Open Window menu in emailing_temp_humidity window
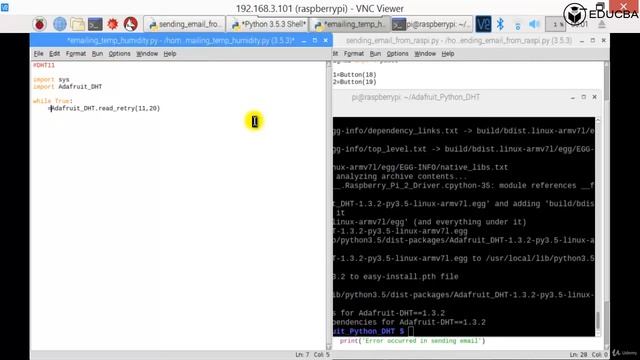Viewport: 640px width, 360px height. pos(147,53)
